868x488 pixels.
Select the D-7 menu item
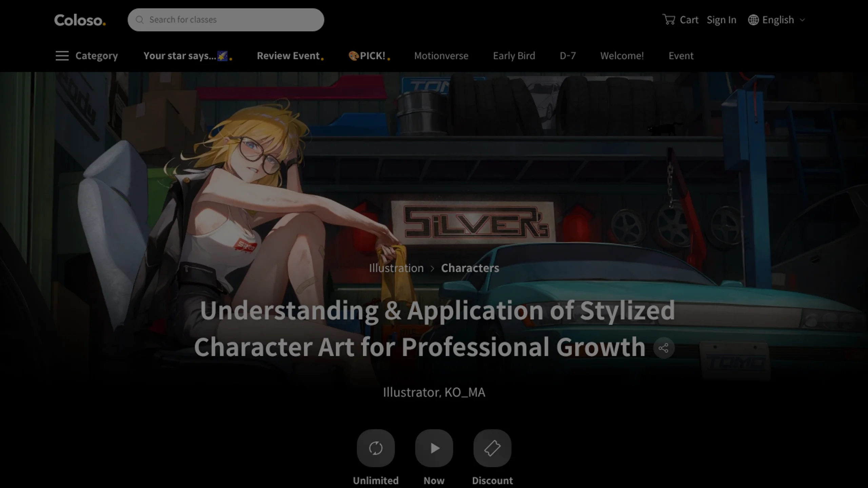tap(568, 56)
